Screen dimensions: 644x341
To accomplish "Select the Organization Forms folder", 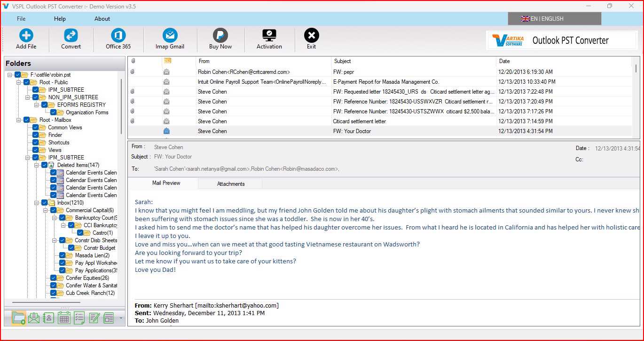I will (x=87, y=112).
